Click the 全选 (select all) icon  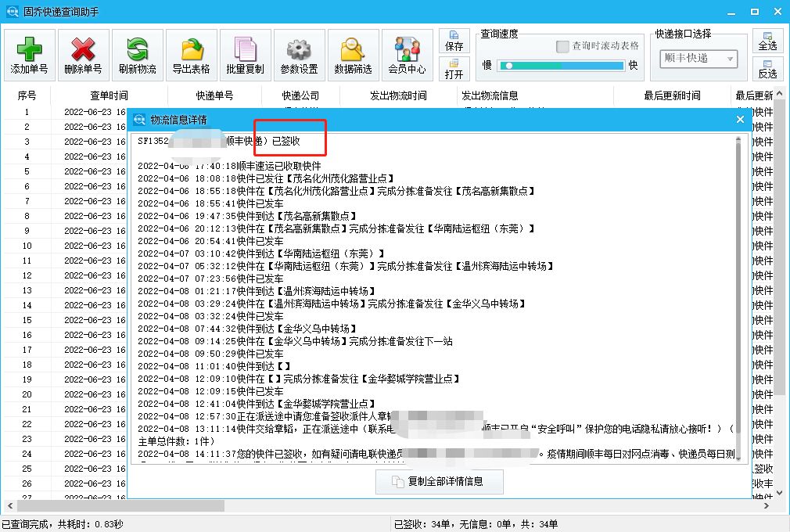pos(767,41)
